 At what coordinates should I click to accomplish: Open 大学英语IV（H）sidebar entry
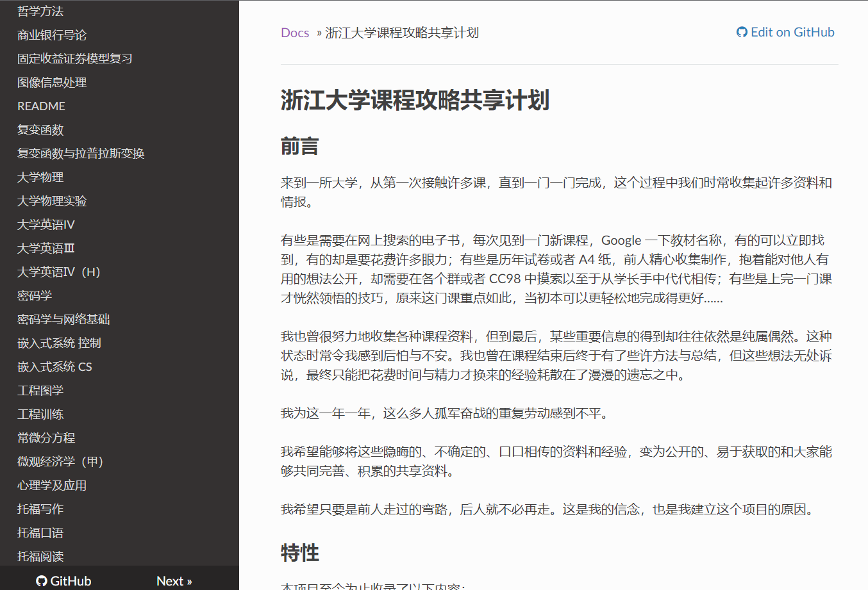[x=59, y=272]
